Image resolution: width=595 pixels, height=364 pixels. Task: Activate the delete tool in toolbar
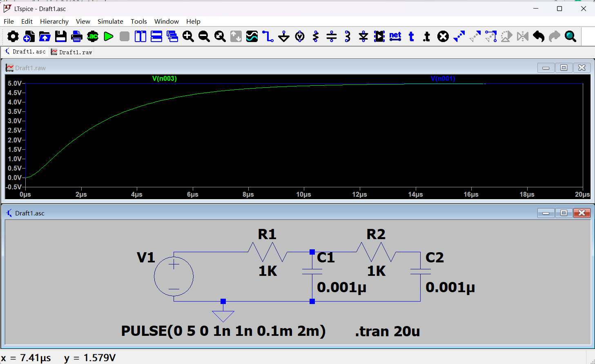click(x=443, y=37)
